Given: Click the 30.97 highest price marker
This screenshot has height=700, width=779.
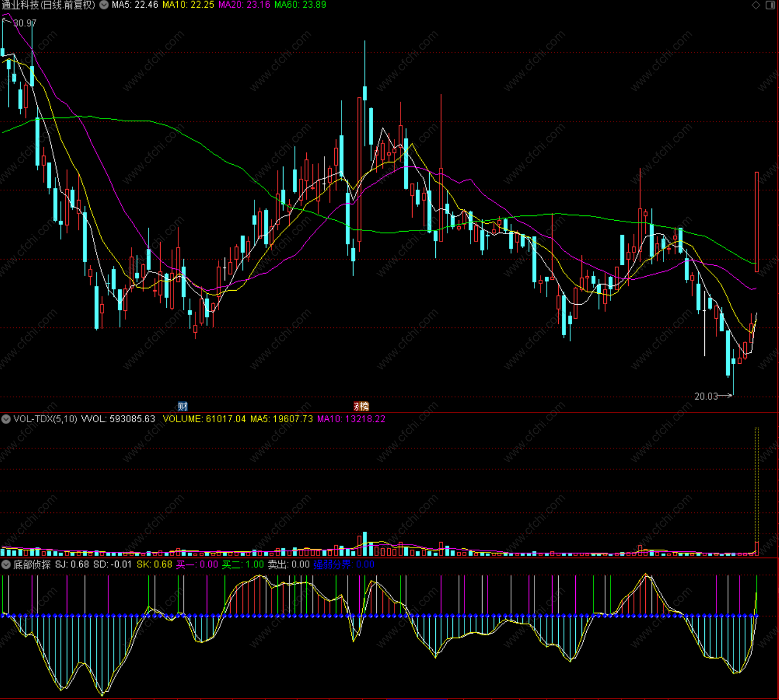Looking at the screenshot, I should tap(25, 23).
